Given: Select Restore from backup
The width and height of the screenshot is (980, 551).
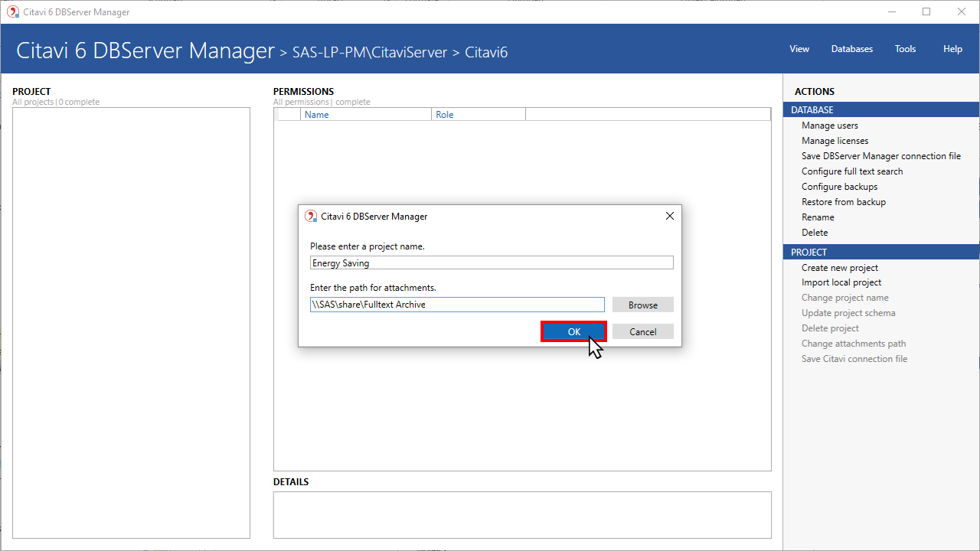Looking at the screenshot, I should (x=843, y=202).
